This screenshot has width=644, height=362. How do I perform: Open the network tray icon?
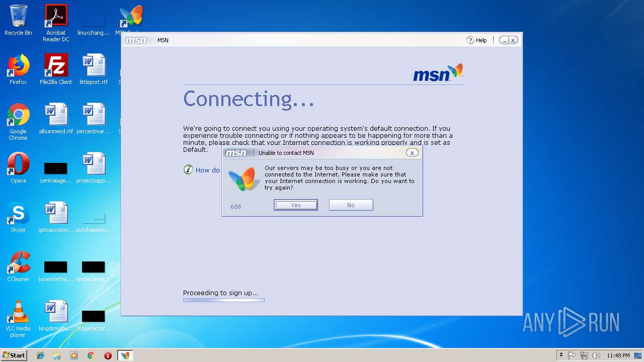584,355
